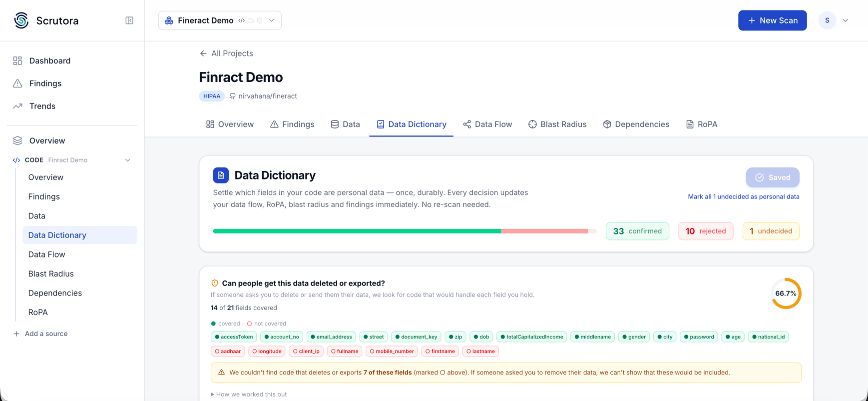Click the target icon on Blast Radius tab

(x=532, y=124)
